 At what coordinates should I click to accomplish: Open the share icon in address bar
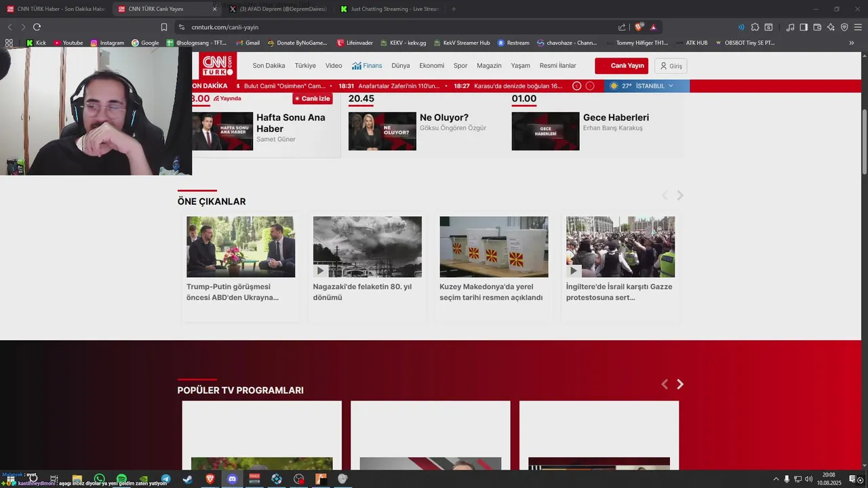point(622,27)
